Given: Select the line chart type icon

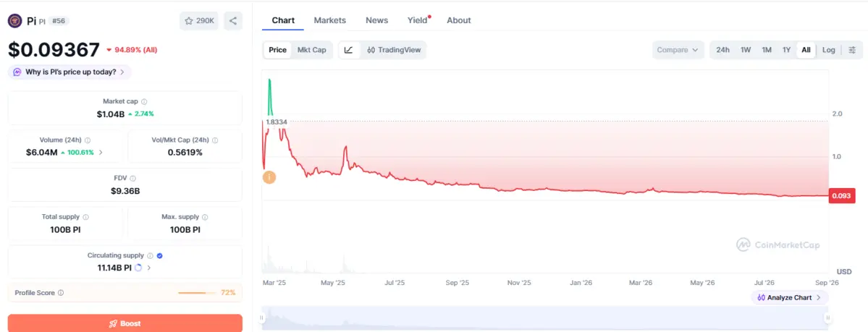Looking at the screenshot, I should pos(348,50).
